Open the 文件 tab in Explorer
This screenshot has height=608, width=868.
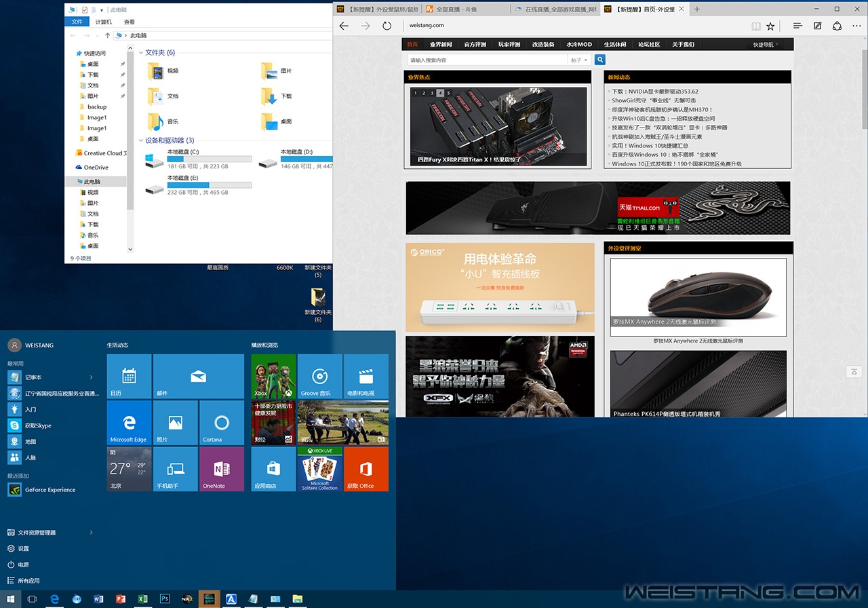click(77, 22)
